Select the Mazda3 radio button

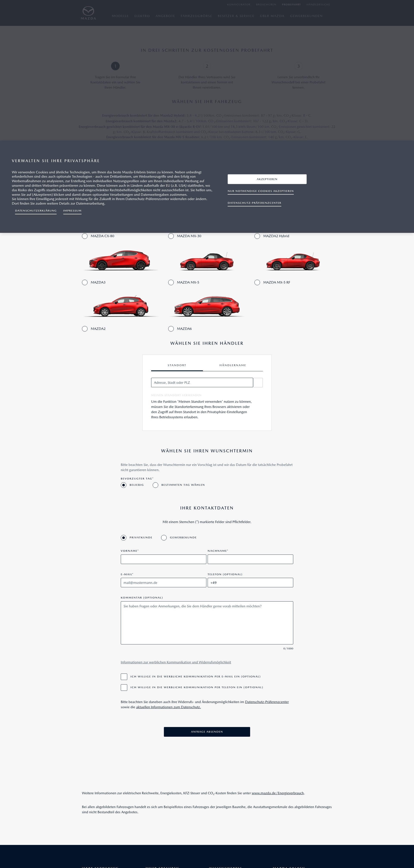click(85, 282)
